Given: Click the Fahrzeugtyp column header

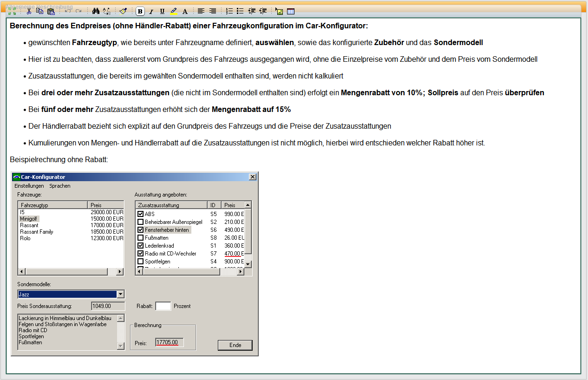Looking at the screenshot, I should click(x=52, y=205).
